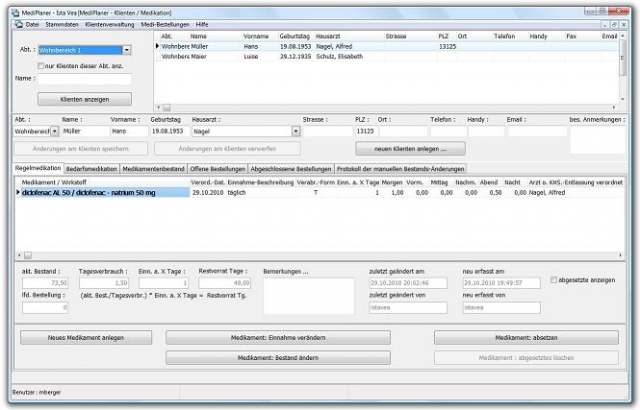Click the 'Benutzer : mberger' status bar entry
Image resolution: width=640 pixels, height=410 pixels.
(36, 392)
